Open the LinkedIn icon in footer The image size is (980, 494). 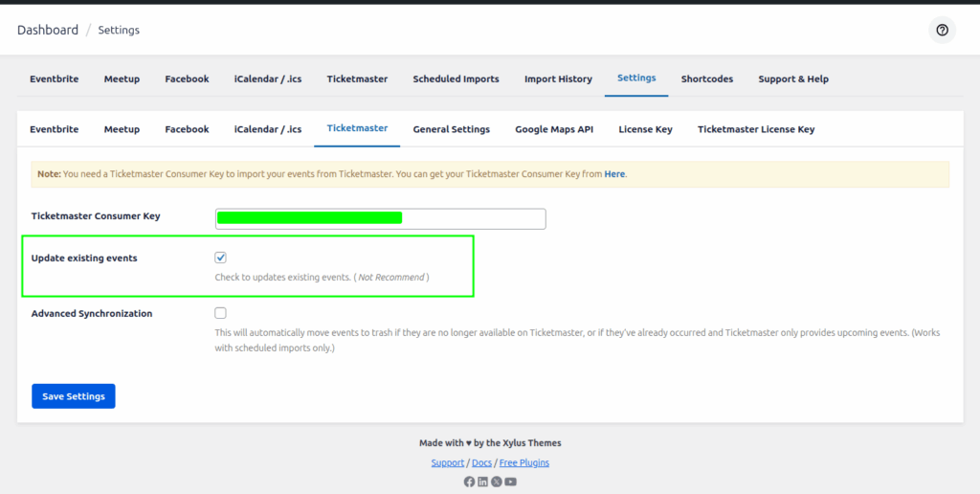click(482, 482)
